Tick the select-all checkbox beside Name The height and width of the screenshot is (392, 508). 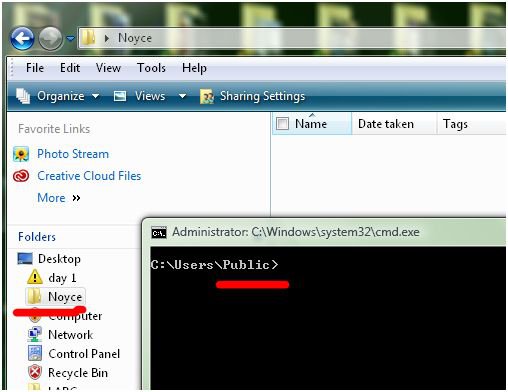pyautogui.click(x=282, y=124)
